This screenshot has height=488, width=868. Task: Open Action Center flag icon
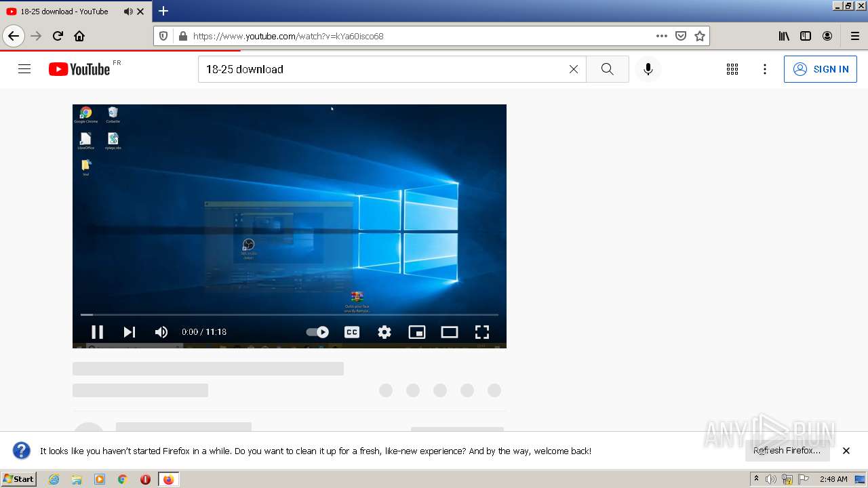804,479
